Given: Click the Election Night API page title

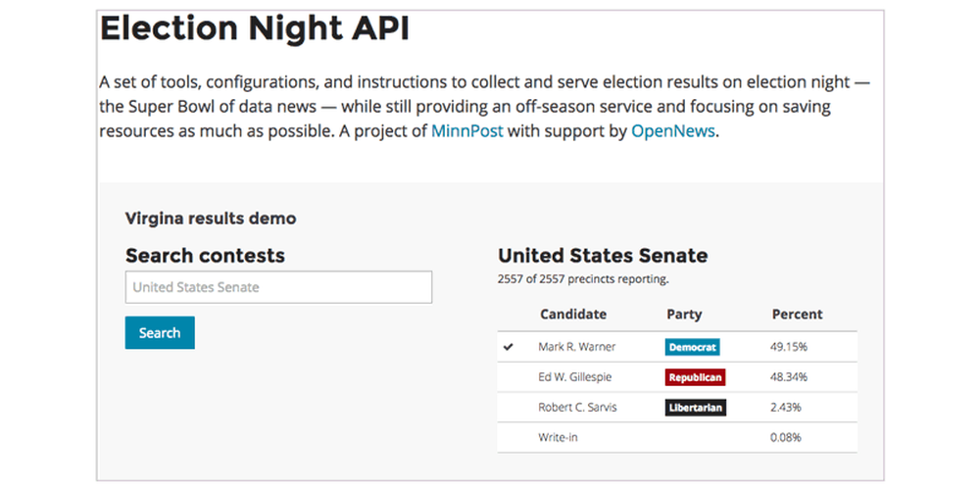Looking at the screenshot, I should point(255,28).
